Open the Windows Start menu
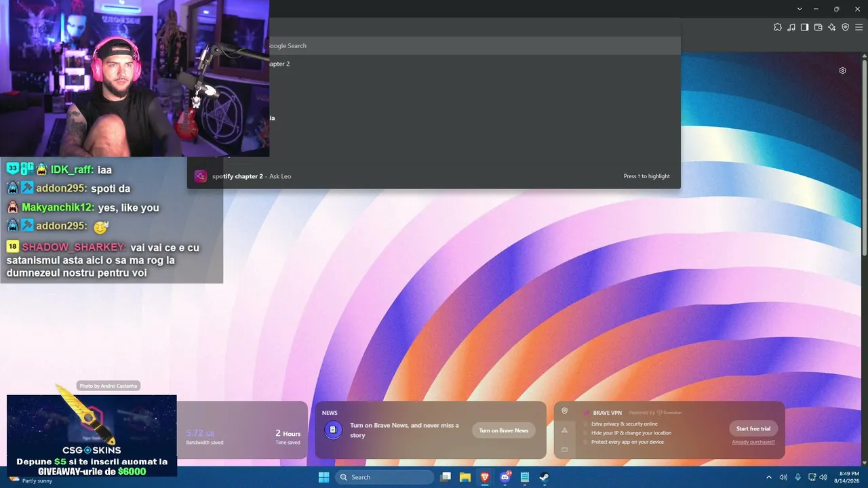868x488 pixels. (x=323, y=477)
